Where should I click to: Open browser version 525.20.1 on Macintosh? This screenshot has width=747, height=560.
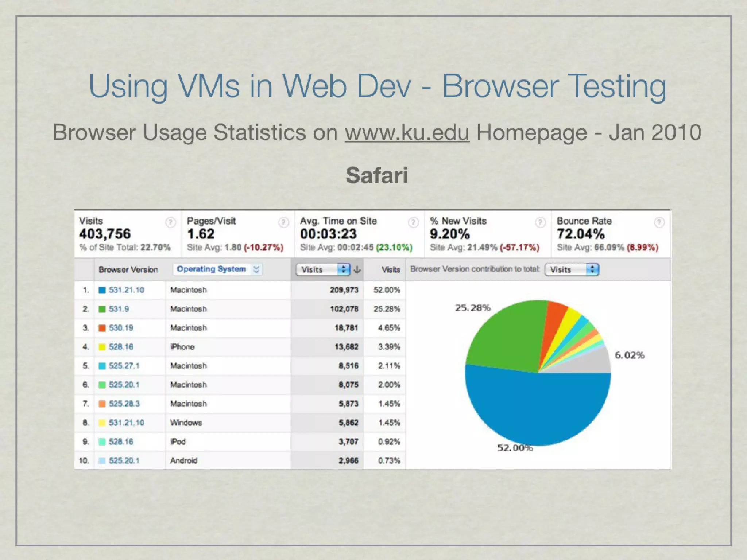[124, 385]
